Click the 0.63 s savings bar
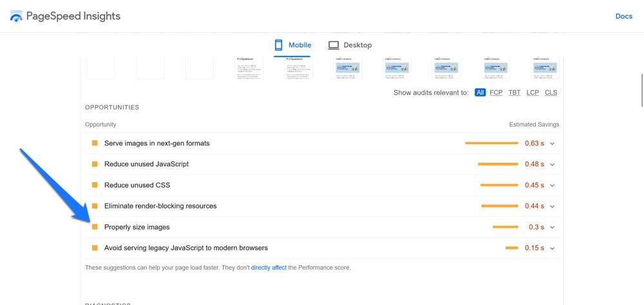Screen dimensions: 644x305 (x=491, y=143)
